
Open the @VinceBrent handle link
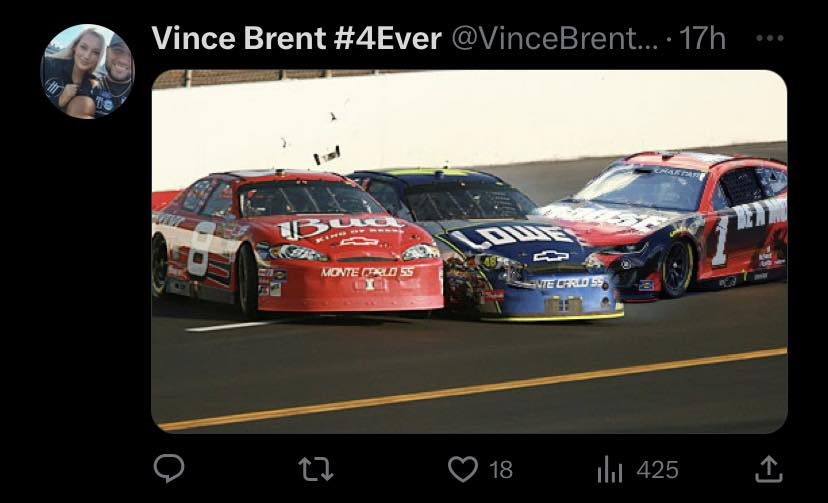555,38
